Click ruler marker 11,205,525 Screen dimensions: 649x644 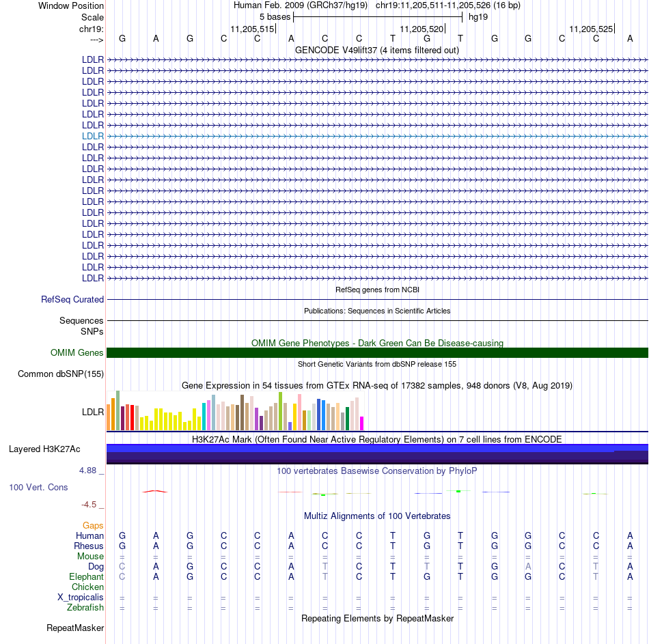(591, 29)
